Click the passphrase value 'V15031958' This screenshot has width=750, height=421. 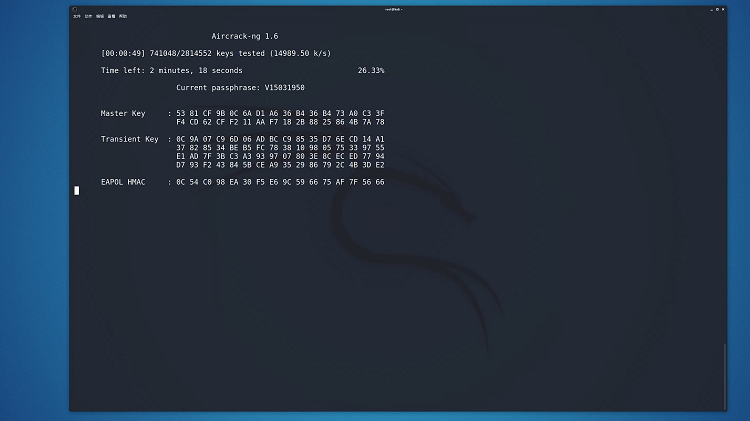point(285,88)
